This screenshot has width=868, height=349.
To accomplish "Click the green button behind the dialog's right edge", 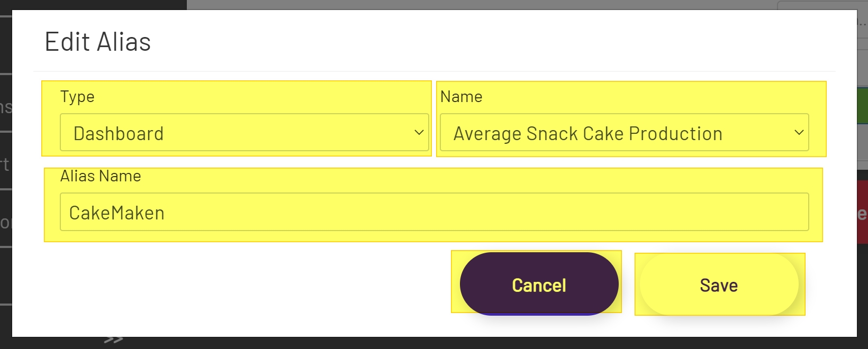I will (862, 106).
